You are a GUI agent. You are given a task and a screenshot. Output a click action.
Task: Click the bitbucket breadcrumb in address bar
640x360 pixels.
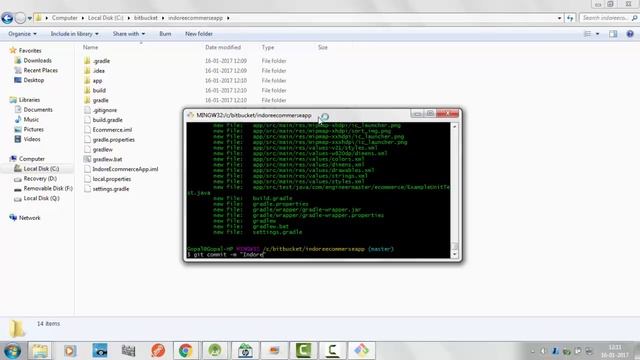pos(145,18)
